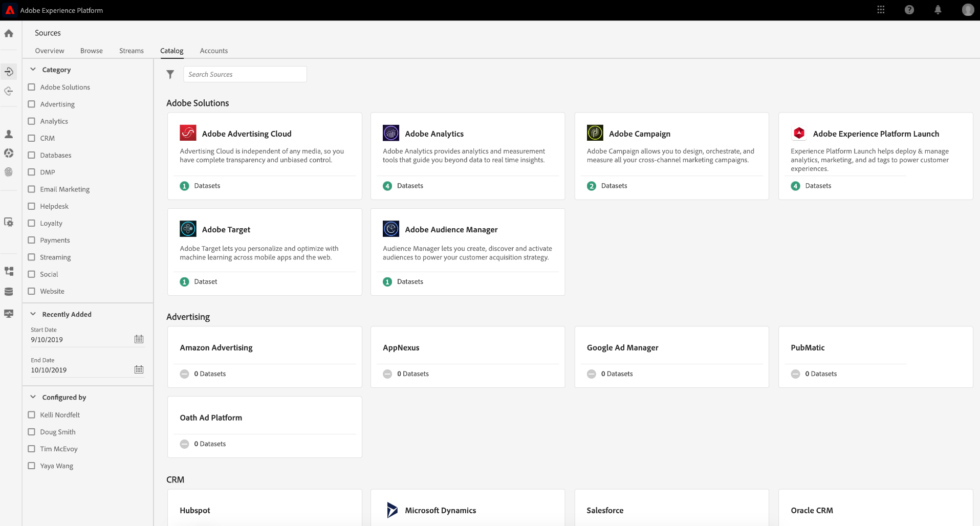Open the Oath Ad Platform source
This screenshot has height=526, width=980.
265,427
